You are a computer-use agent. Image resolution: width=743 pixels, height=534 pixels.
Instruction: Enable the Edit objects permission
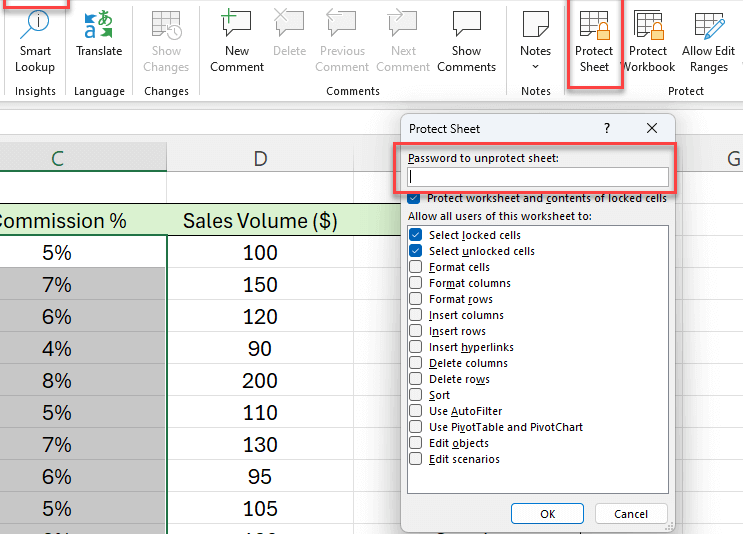416,443
